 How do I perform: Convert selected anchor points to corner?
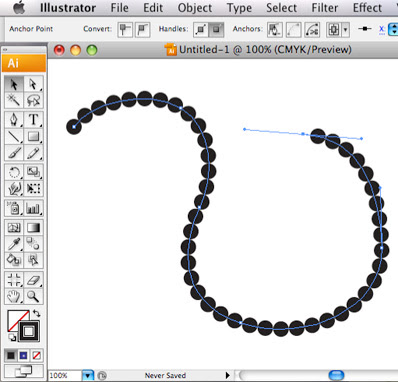(x=125, y=29)
